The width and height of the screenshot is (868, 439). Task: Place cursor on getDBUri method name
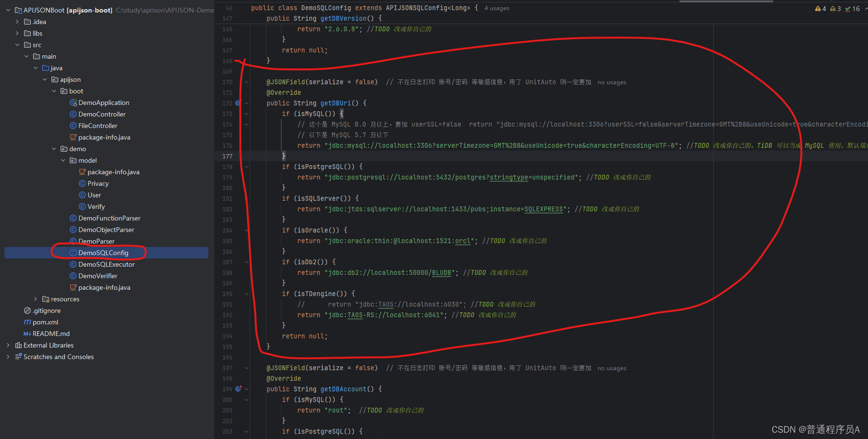336,103
